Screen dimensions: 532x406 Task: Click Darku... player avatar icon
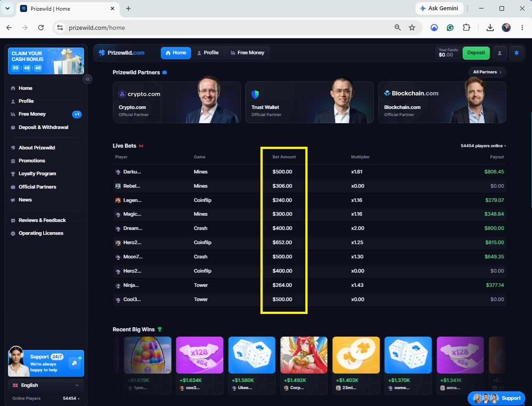[x=118, y=172]
